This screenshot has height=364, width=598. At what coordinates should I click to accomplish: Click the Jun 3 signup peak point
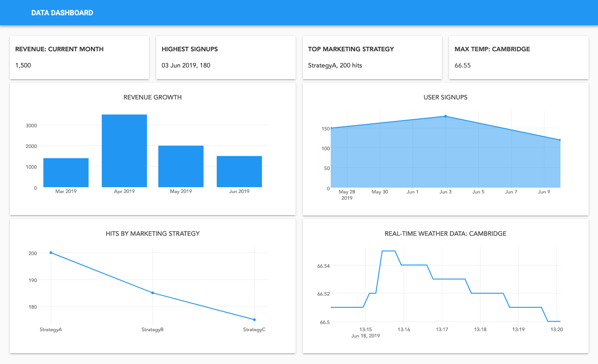(x=445, y=116)
